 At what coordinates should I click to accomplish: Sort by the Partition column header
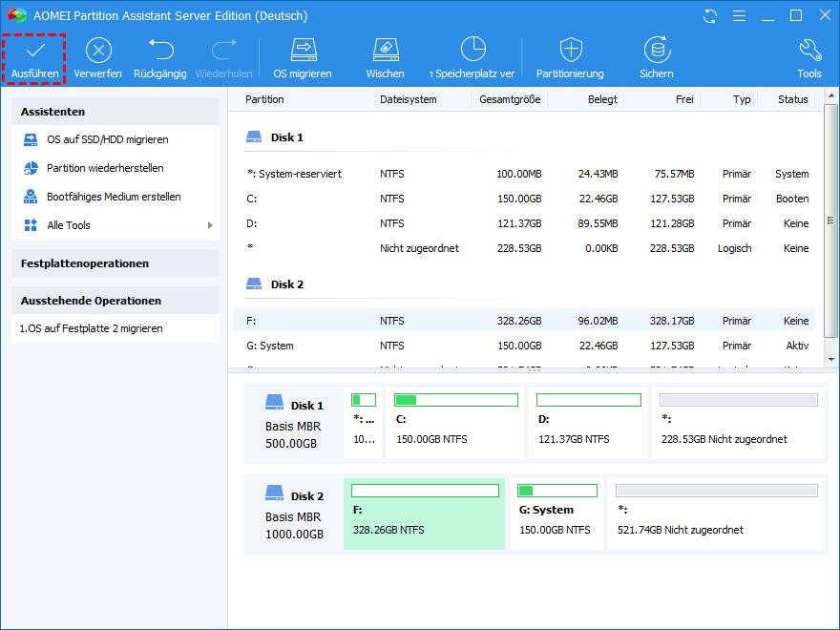264,99
